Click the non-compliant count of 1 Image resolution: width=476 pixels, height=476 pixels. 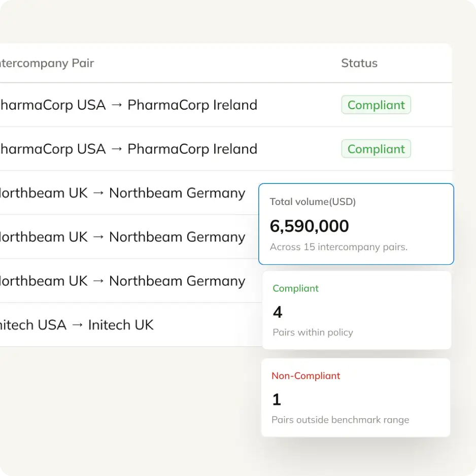click(x=277, y=400)
